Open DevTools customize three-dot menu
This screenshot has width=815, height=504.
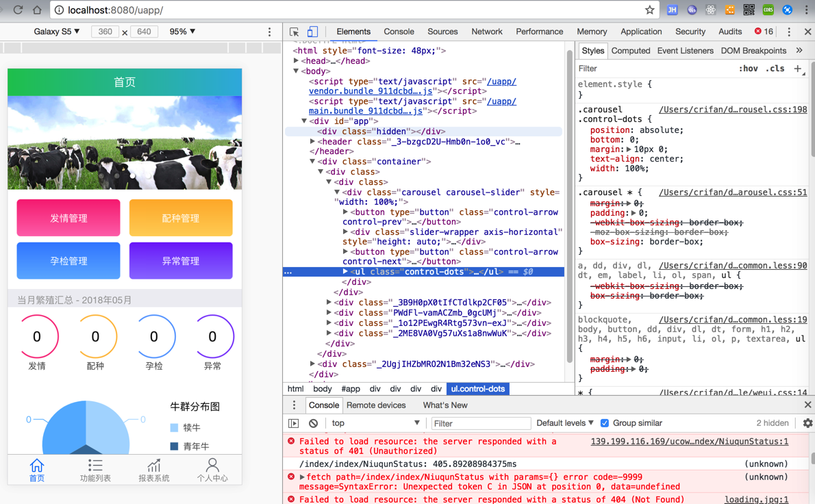pos(789,32)
